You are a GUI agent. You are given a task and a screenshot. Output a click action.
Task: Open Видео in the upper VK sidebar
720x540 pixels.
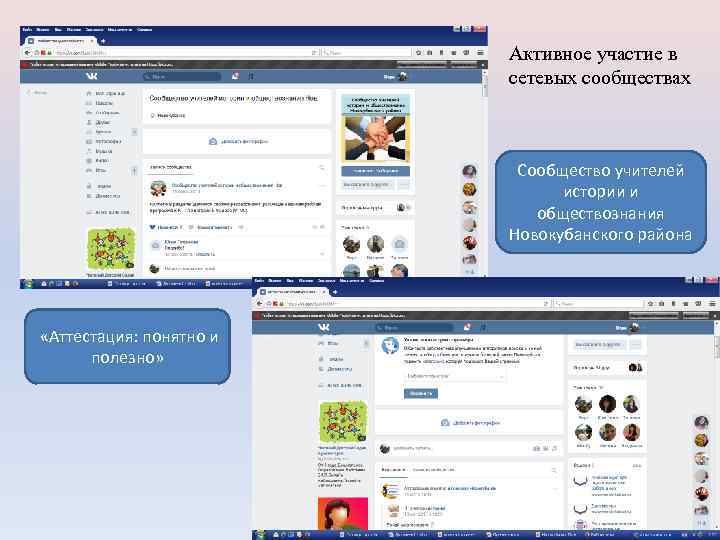point(98,161)
